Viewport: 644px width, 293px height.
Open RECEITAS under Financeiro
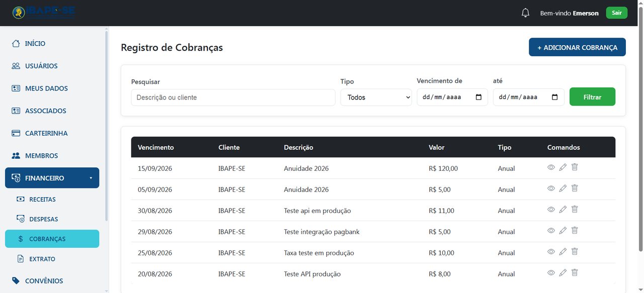(x=52, y=200)
